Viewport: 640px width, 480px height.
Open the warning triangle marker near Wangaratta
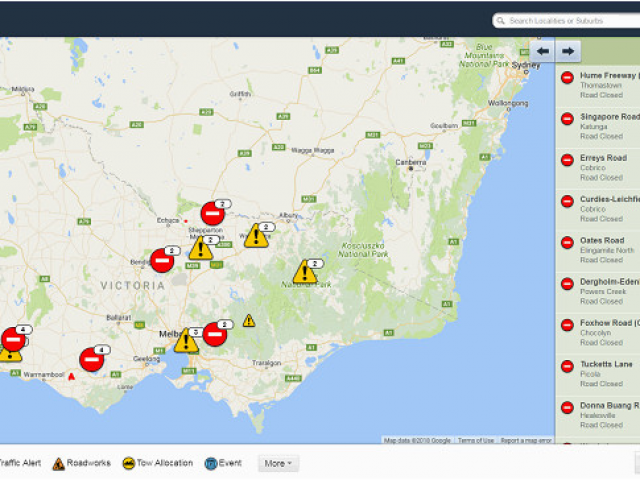tap(256, 236)
